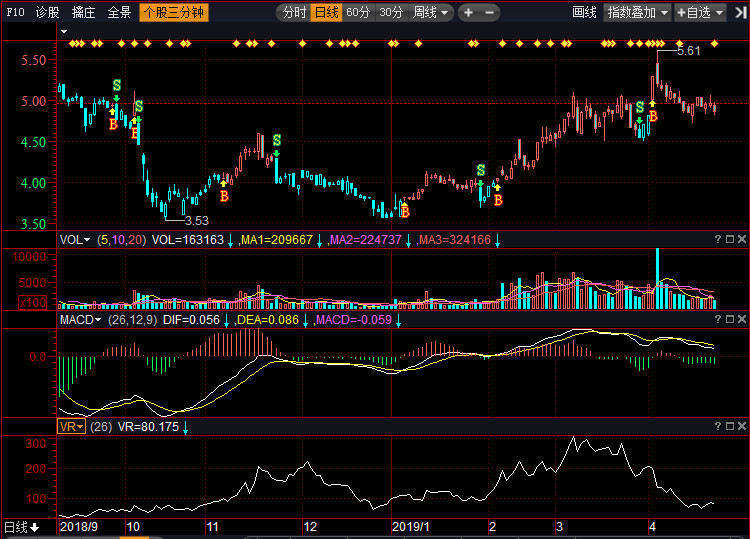Click the VR parameter (26)
This screenshot has height=539, width=750.
pyautogui.click(x=101, y=427)
